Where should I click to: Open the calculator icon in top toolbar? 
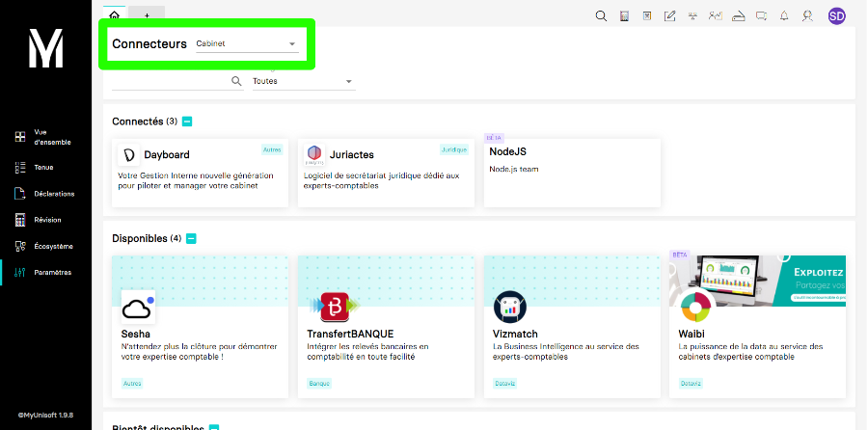tap(624, 16)
